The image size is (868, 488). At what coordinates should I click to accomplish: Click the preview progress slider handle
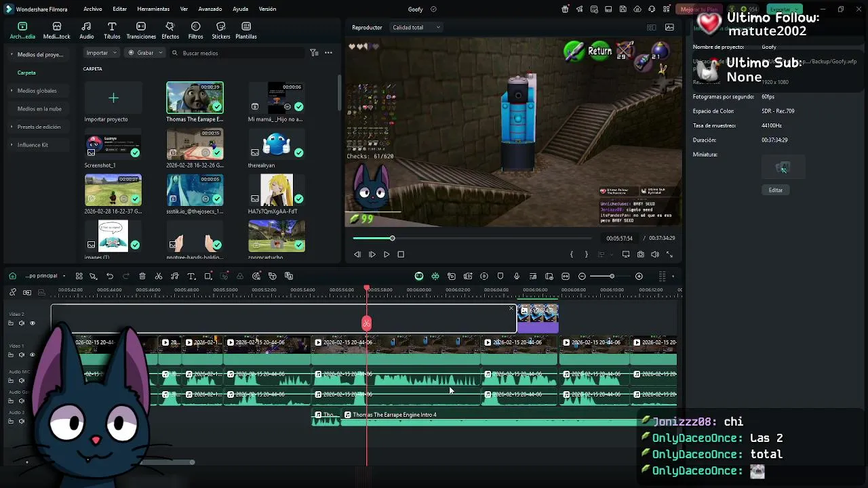[392, 239]
